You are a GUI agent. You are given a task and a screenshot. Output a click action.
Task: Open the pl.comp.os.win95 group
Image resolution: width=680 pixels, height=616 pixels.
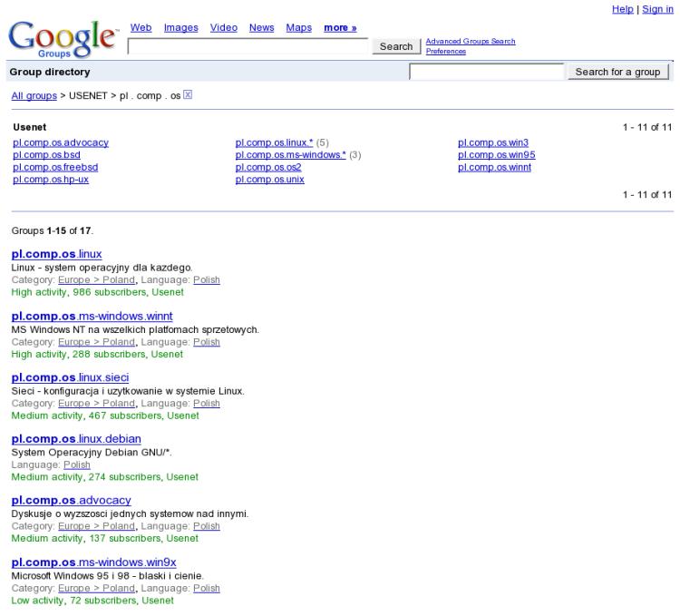(x=497, y=154)
